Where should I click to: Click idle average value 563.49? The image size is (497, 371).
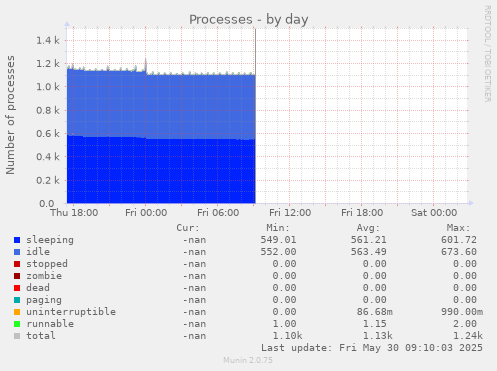(369, 252)
